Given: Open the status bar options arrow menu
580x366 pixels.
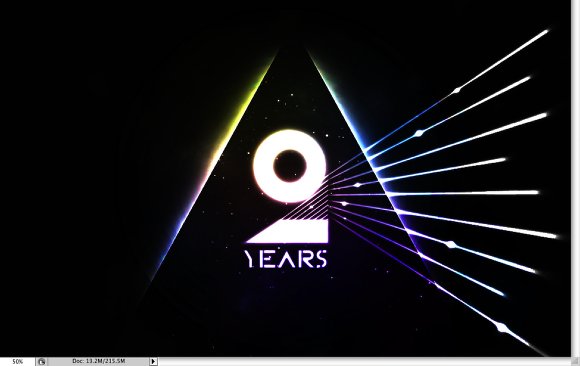Looking at the screenshot, I should [x=153, y=362].
